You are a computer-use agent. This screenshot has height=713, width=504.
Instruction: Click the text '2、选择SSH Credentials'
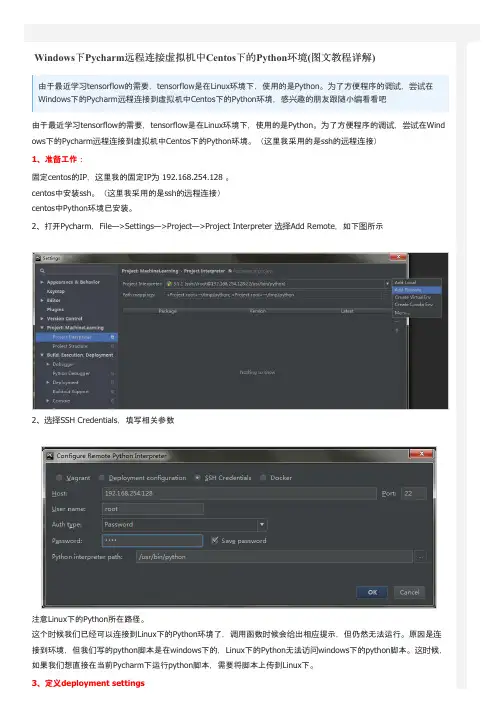[x=75, y=420]
